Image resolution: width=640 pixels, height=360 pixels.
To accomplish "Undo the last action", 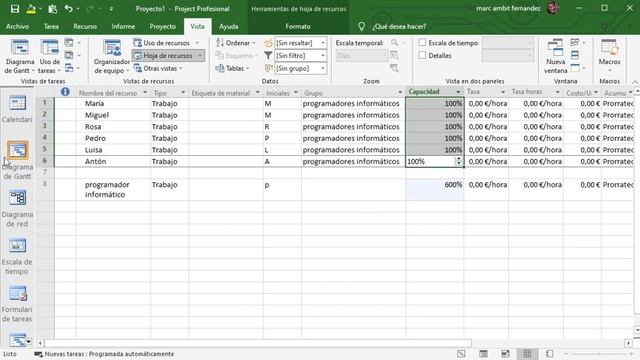I will (69, 9).
